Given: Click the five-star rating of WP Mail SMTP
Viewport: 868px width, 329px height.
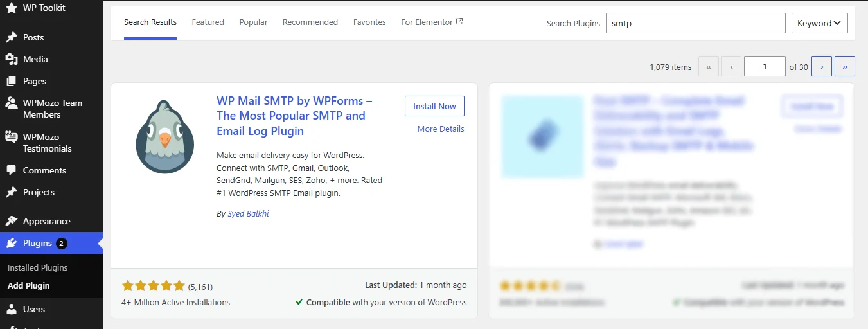Looking at the screenshot, I should (x=153, y=285).
